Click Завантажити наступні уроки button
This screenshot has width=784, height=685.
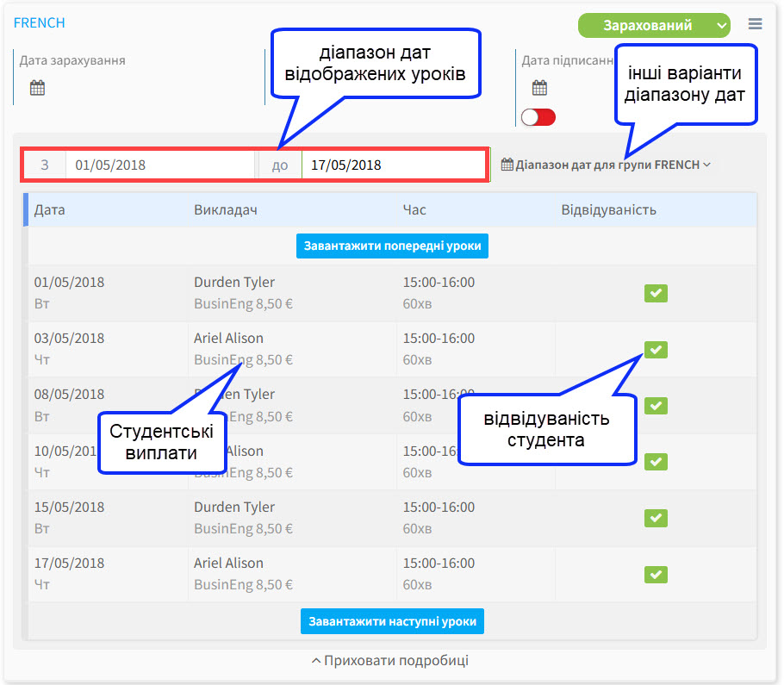(392, 621)
